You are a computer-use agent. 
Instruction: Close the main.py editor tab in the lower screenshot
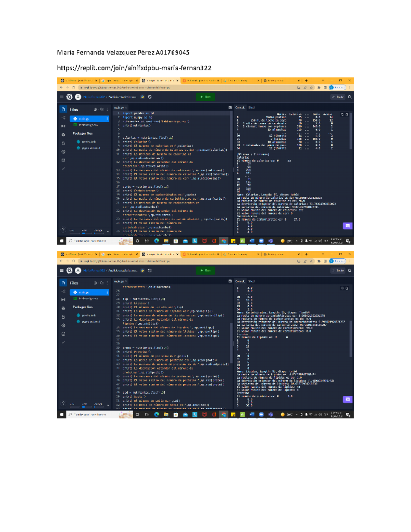126,281
